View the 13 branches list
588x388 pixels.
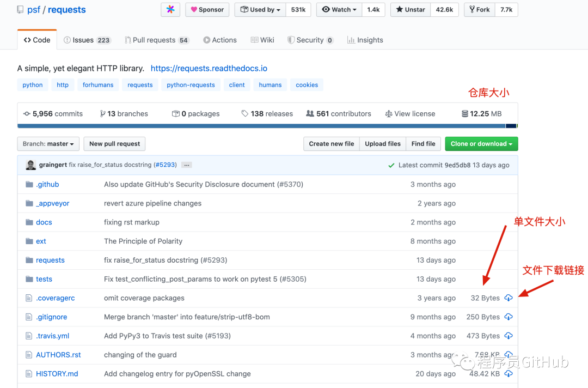124,114
